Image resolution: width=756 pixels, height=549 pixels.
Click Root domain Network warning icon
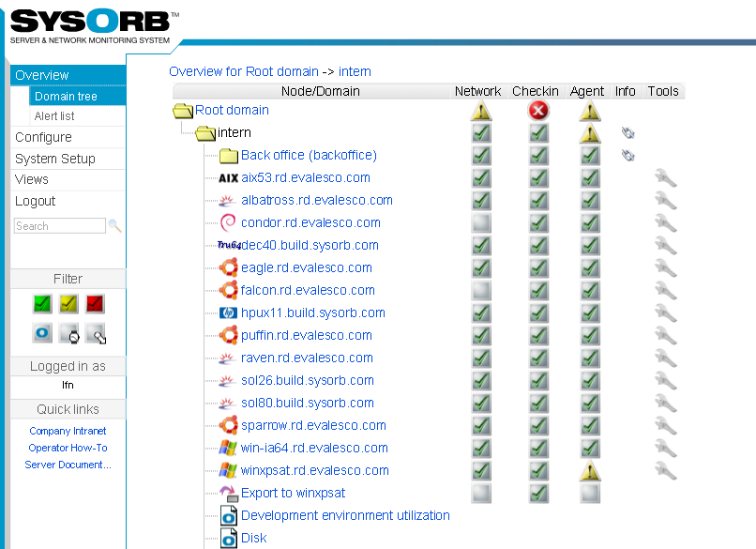click(481, 111)
